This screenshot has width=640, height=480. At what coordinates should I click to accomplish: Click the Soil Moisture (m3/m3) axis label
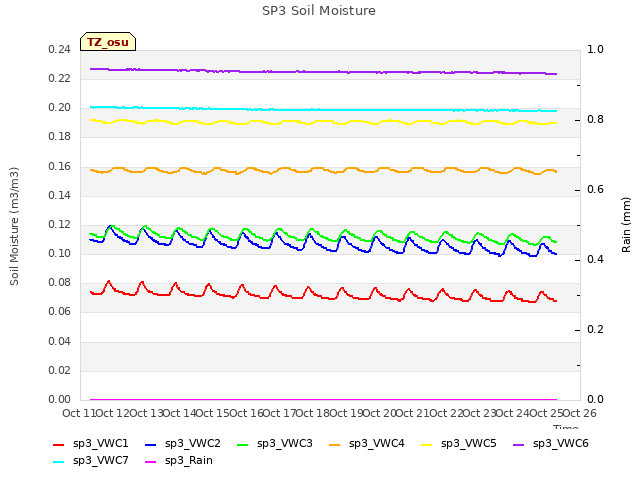[14, 226]
